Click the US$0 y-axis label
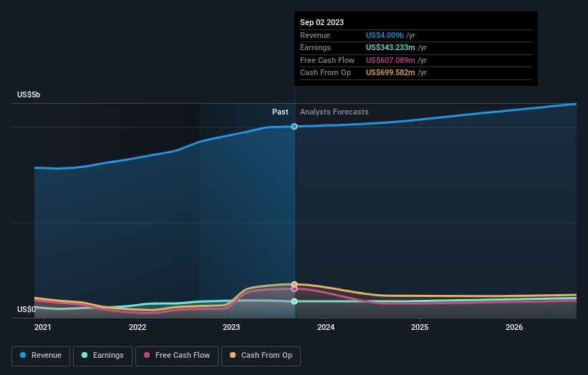 (x=26, y=309)
